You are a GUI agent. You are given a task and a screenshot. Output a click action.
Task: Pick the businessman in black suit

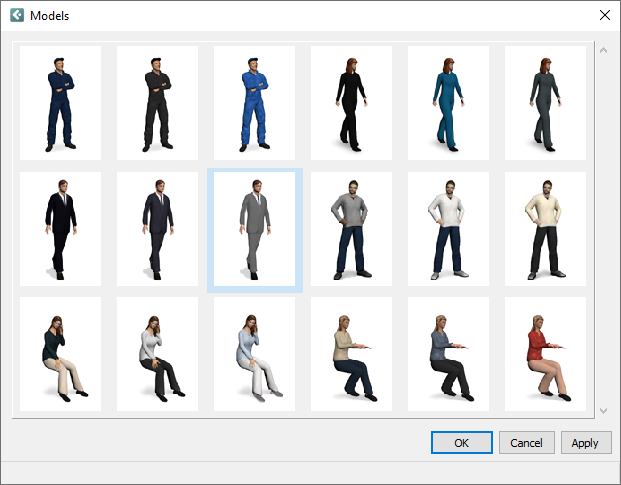(60, 229)
